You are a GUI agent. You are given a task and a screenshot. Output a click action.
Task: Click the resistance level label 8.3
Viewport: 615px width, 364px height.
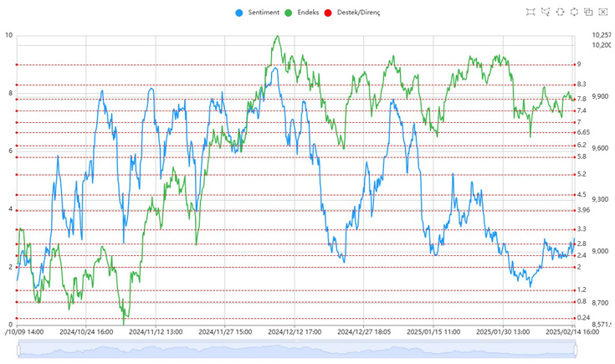[x=582, y=85]
